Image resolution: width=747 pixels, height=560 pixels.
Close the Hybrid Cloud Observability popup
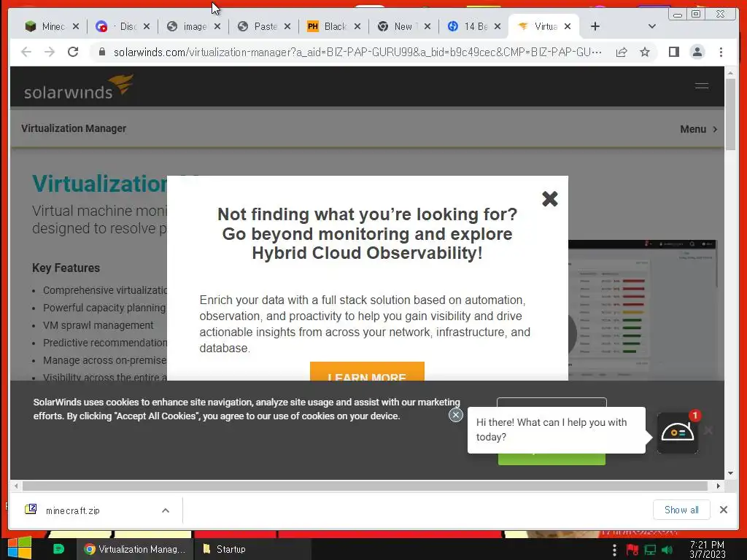point(550,198)
